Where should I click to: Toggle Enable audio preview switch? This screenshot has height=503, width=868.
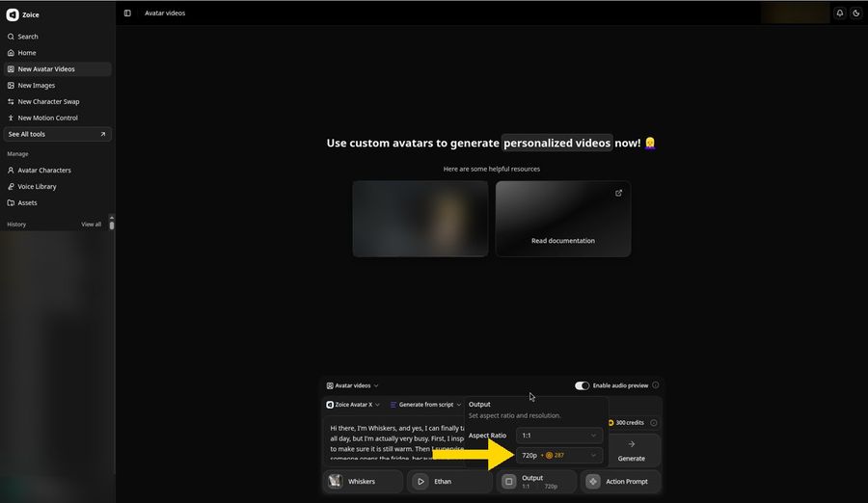tap(582, 385)
